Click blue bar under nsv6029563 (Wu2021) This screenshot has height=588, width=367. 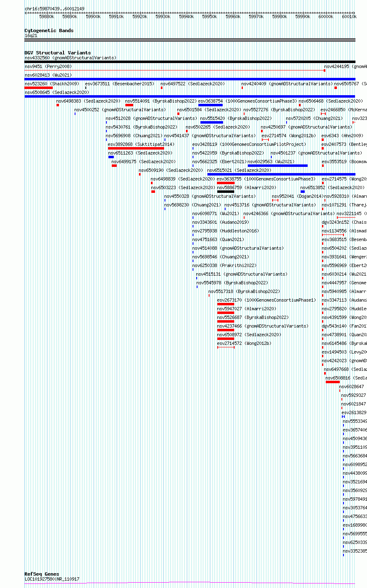click(x=278, y=166)
